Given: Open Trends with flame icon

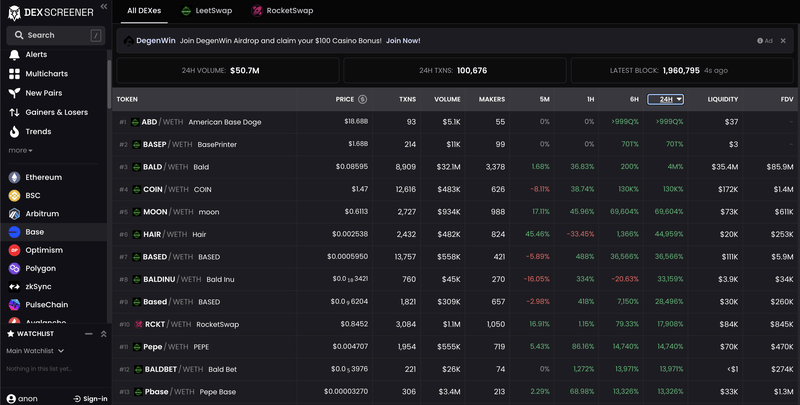Looking at the screenshot, I should pos(38,131).
